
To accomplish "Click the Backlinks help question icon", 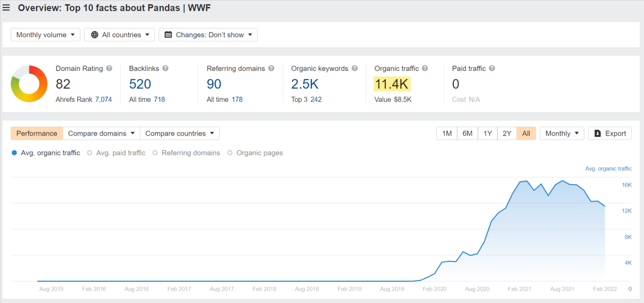I will (x=165, y=68).
